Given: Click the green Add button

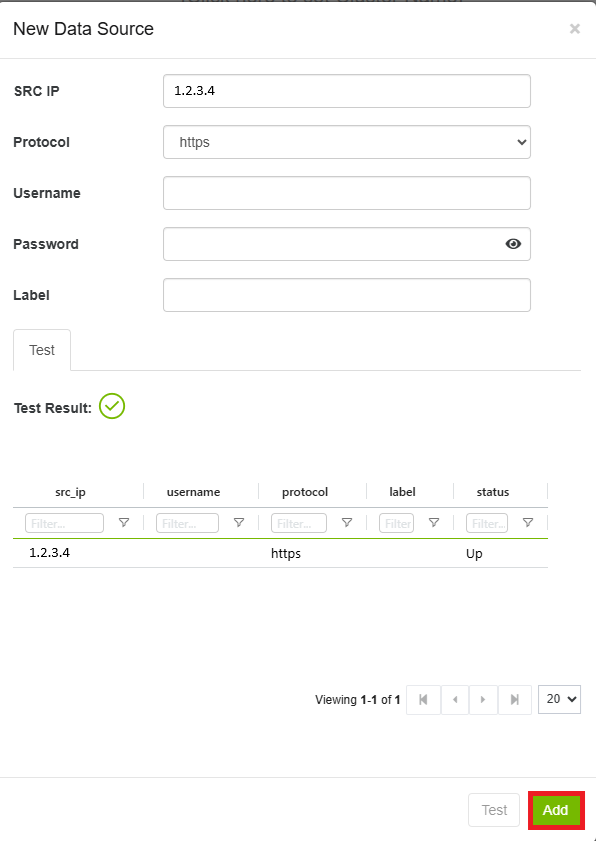Looking at the screenshot, I should [556, 810].
